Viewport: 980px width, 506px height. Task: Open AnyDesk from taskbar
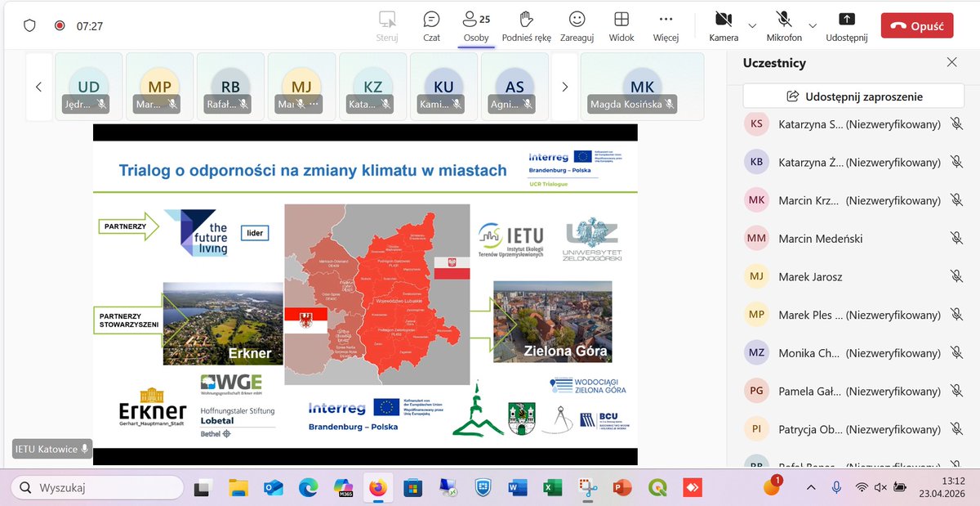tap(692, 488)
